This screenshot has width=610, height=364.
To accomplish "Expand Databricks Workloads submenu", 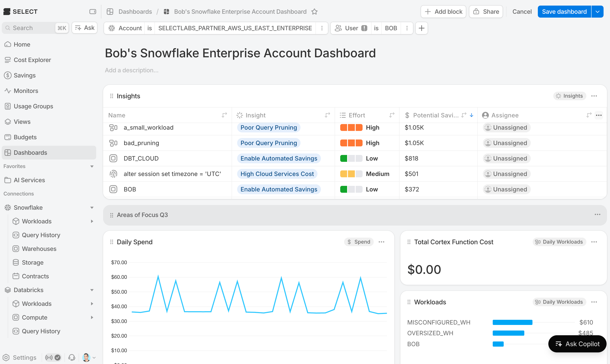I will (92, 304).
